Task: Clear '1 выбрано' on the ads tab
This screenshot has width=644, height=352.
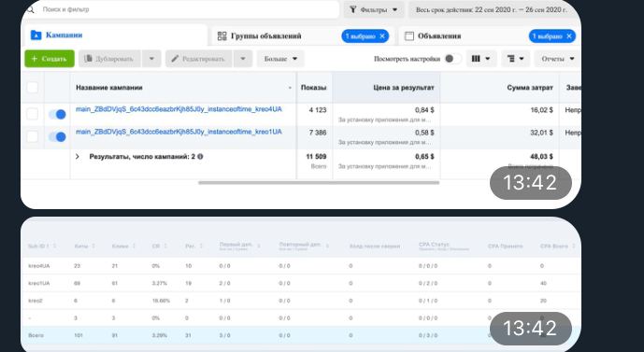Action: 569,36
